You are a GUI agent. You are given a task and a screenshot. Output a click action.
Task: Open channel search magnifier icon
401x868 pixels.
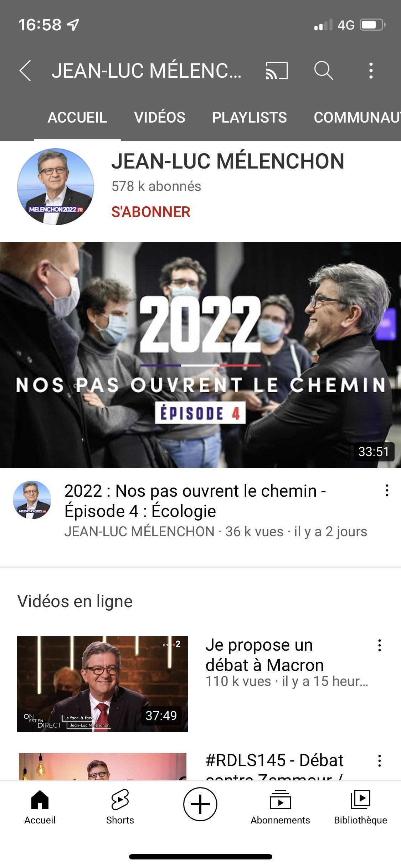[323, 71]
